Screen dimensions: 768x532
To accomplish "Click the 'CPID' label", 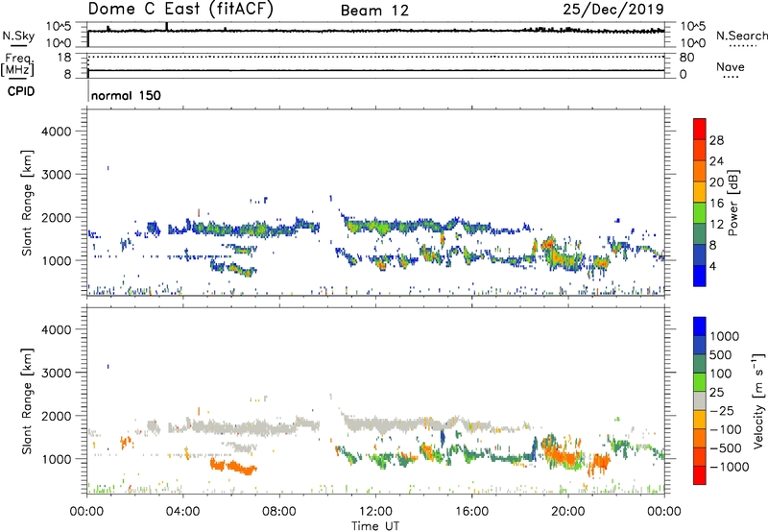I will (21, 91).
